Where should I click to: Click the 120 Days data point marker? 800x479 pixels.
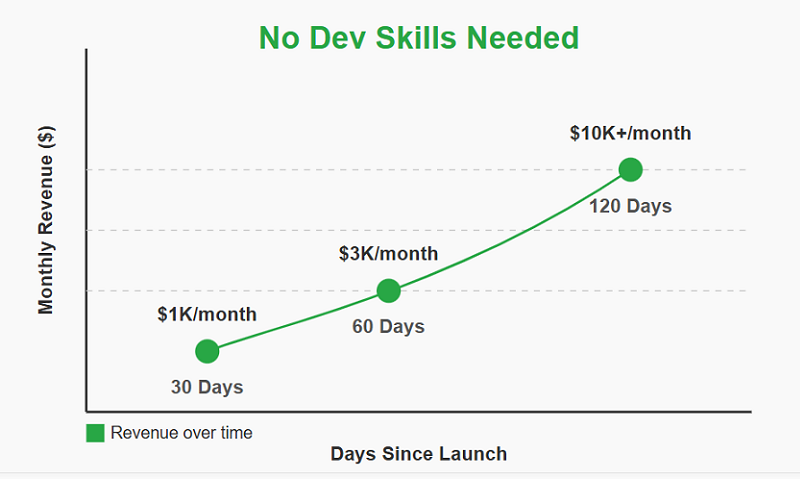pyautogui.click(x=630, y=169)
